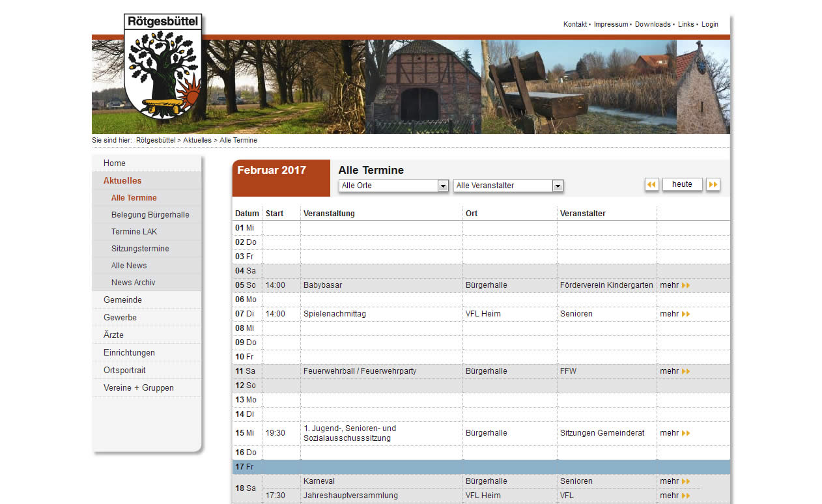The width and height of the screenshot is (822, 504).
Task: Open Alle News submenu item
Action: (147, 265)
